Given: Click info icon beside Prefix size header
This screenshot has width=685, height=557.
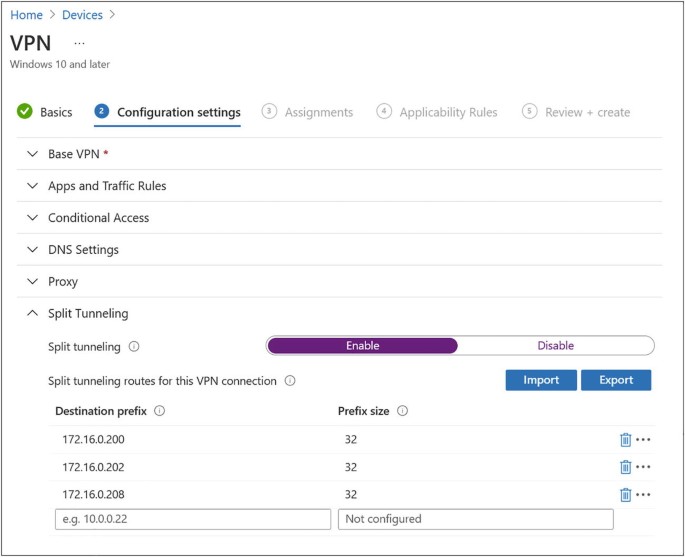Looking at the screenshot, I should click(x=403, y=410).
